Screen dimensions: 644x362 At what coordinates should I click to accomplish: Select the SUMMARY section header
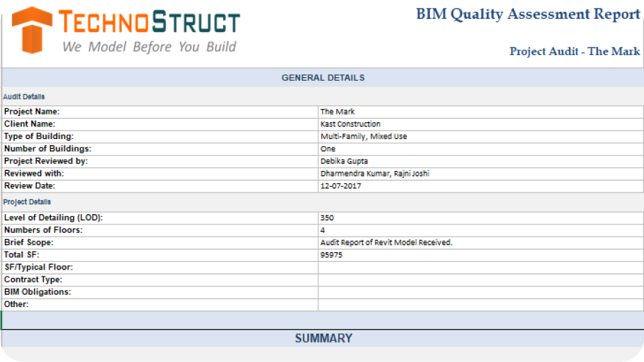tap(323, 338)
